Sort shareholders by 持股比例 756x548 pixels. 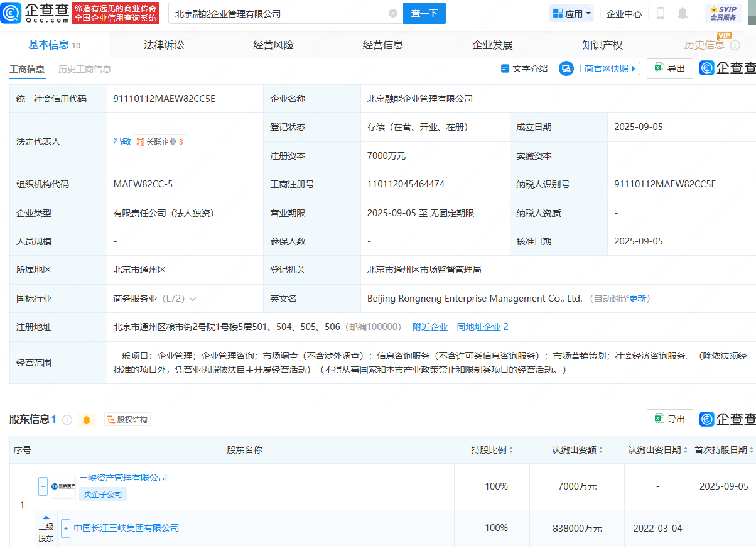click(x=493, y=450)
